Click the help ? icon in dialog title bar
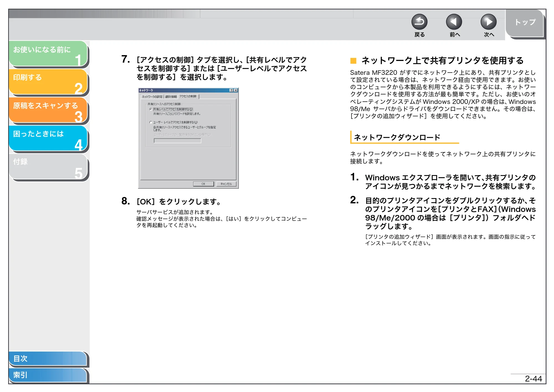 231,90
